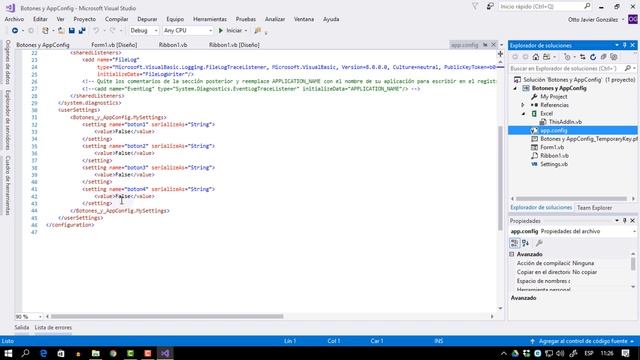Open the document tab list dropdown arrow
The image size is (640, 360).
pos(502,45)
